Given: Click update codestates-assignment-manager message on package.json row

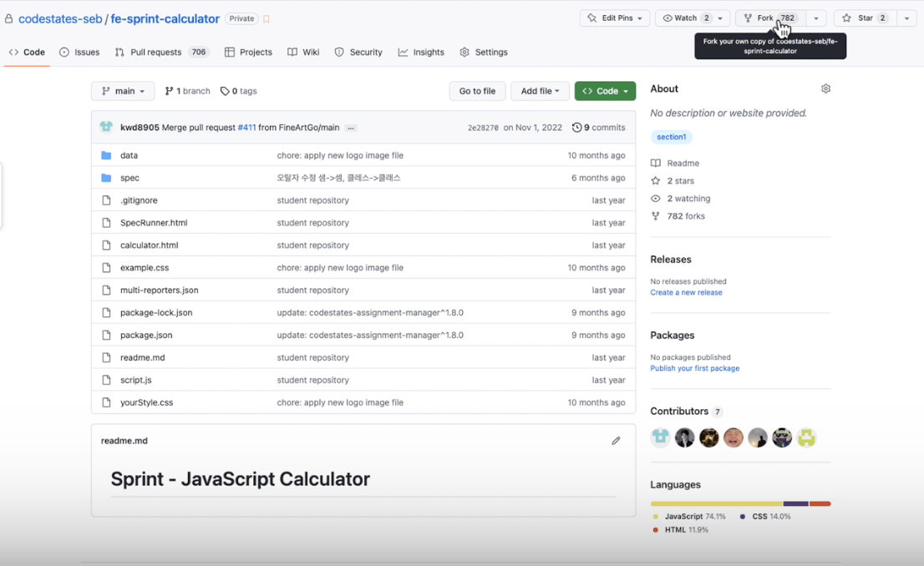Looking at the screenshot, I should pyautogui.click(x=370, y=335).
